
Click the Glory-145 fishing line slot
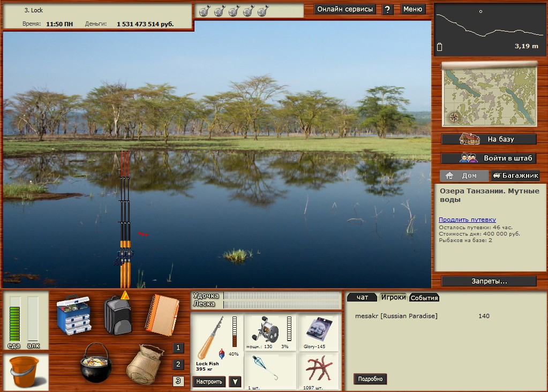[319, 332]
